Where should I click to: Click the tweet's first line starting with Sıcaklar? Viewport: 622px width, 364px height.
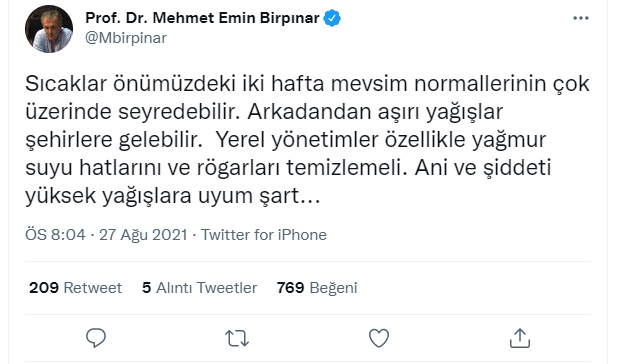pyautogui.click(x=307, y=84)
